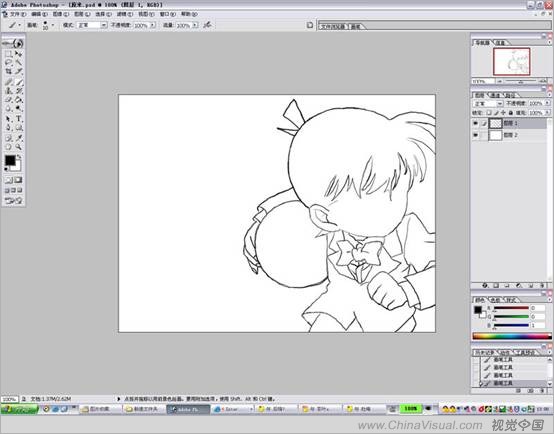The image size is (554, 434).
Task: Toggle lock position checkbox
Action: click(x=503, y=113)
